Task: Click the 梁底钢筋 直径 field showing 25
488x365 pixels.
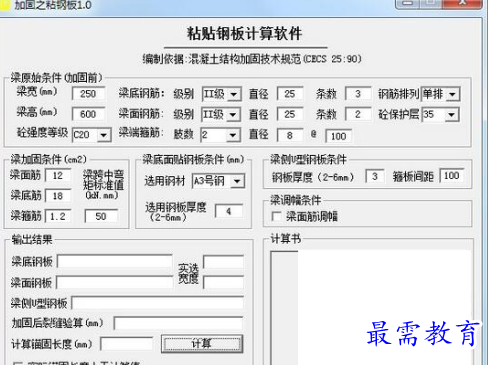Action: click(290, 94)
